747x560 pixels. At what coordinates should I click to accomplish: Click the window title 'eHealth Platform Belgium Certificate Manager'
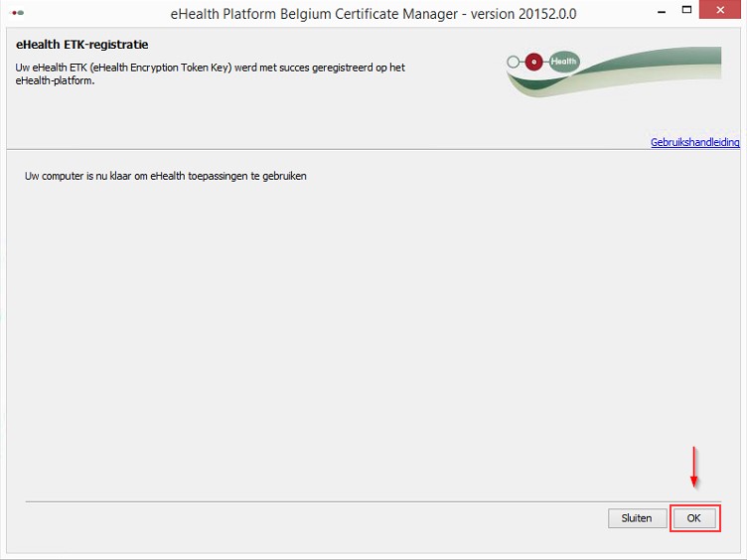314,14
